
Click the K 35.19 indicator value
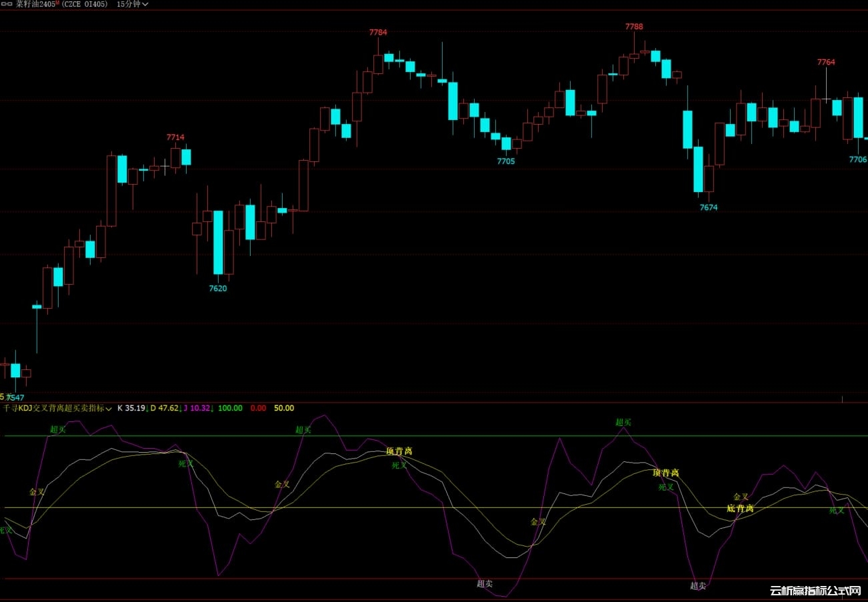(x=131, y=408)
